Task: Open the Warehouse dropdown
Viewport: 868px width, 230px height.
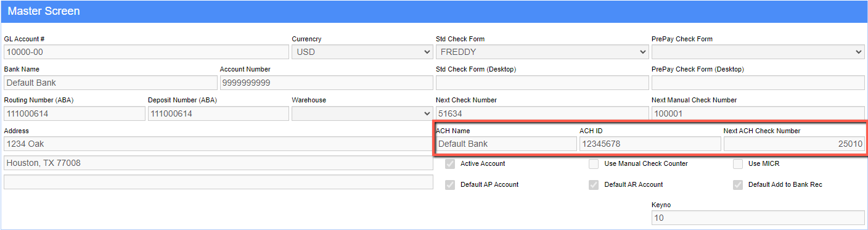Action: click(x=362, y=113)
